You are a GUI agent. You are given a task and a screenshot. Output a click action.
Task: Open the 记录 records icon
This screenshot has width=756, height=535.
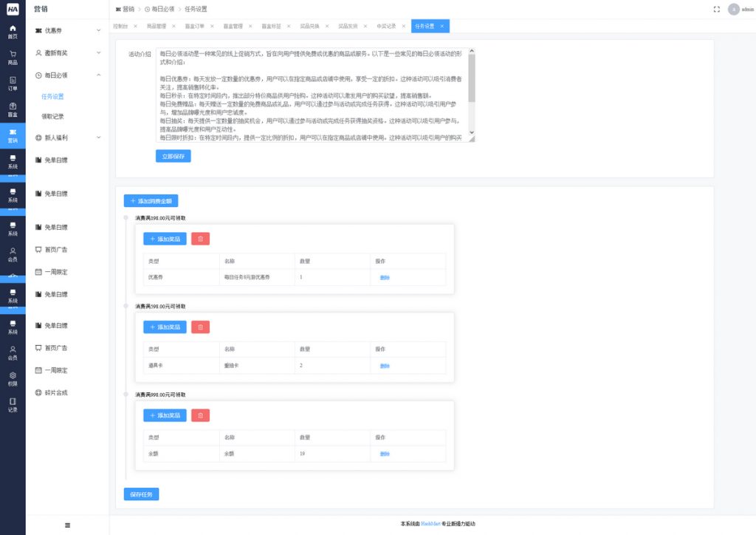pos(13,404)
